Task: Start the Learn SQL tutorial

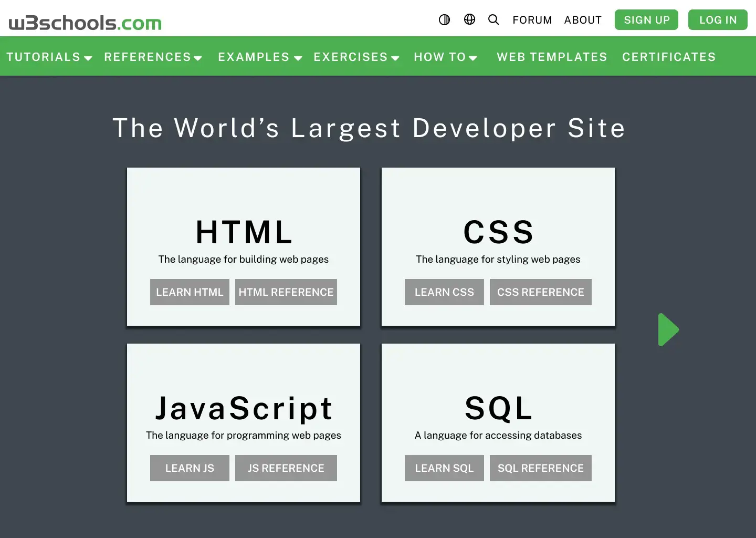Action: coord(444,468)
